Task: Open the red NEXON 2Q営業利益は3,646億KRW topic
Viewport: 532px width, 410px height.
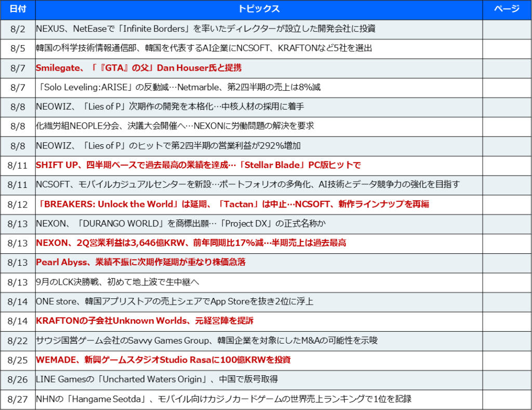Action: (x=191, y=243)
